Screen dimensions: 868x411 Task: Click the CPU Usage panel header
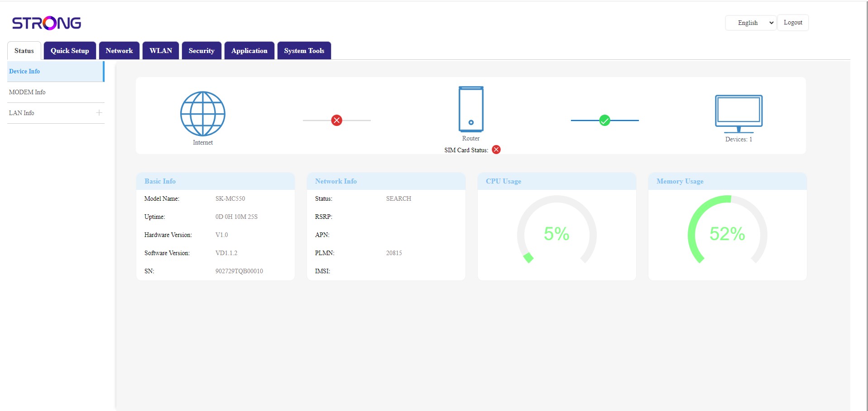[557, 181]
